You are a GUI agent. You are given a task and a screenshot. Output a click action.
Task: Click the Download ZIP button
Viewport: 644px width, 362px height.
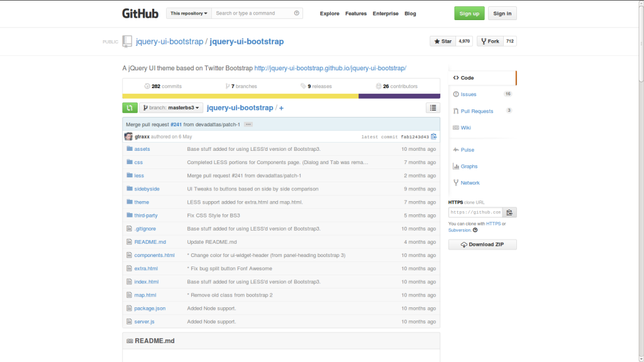click(x=482, y=244)
